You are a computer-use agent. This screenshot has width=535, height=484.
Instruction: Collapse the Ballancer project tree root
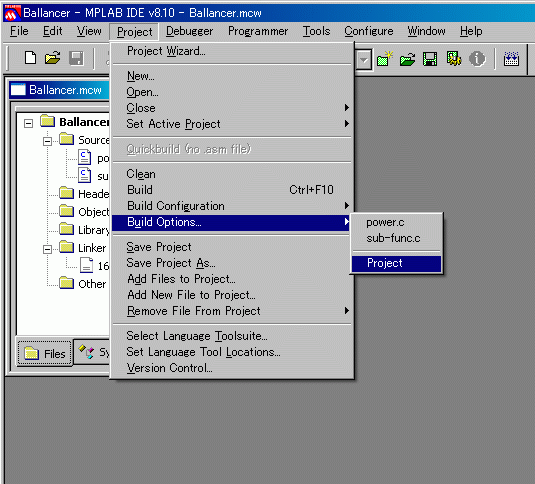pyautogui.click(x=29, y=123)
